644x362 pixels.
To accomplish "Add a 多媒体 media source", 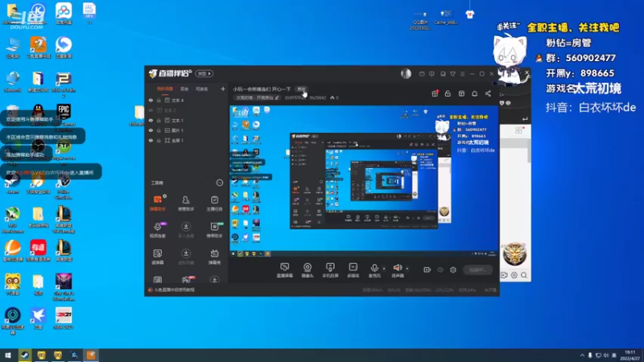I will tap(353, 270).
